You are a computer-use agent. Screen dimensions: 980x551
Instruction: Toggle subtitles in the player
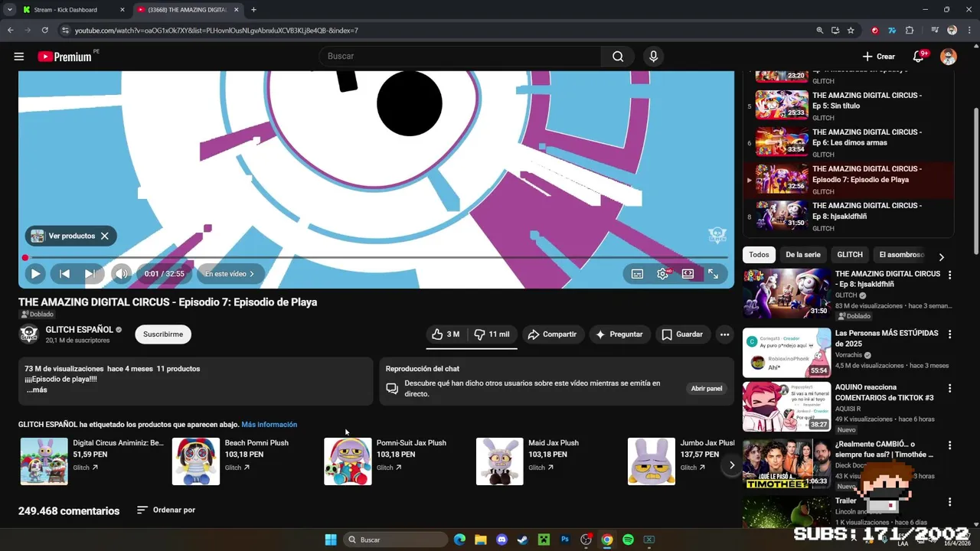coord(637,273)
